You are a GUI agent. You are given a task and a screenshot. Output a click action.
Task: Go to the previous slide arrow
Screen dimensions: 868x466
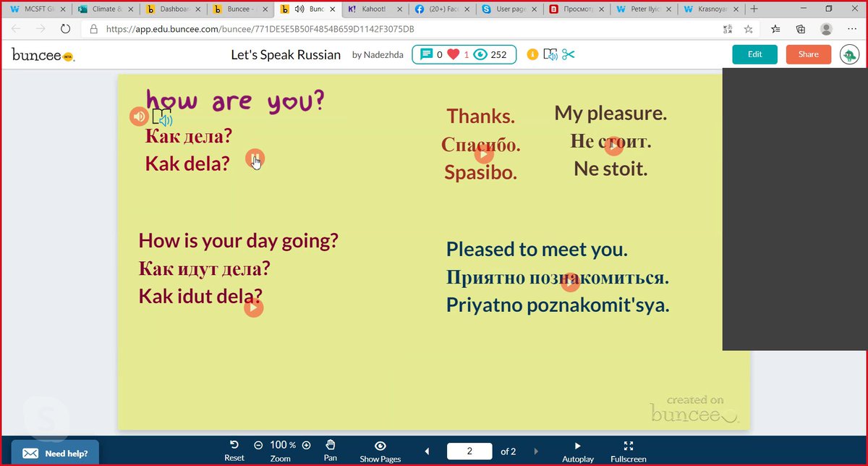point(427,452)
